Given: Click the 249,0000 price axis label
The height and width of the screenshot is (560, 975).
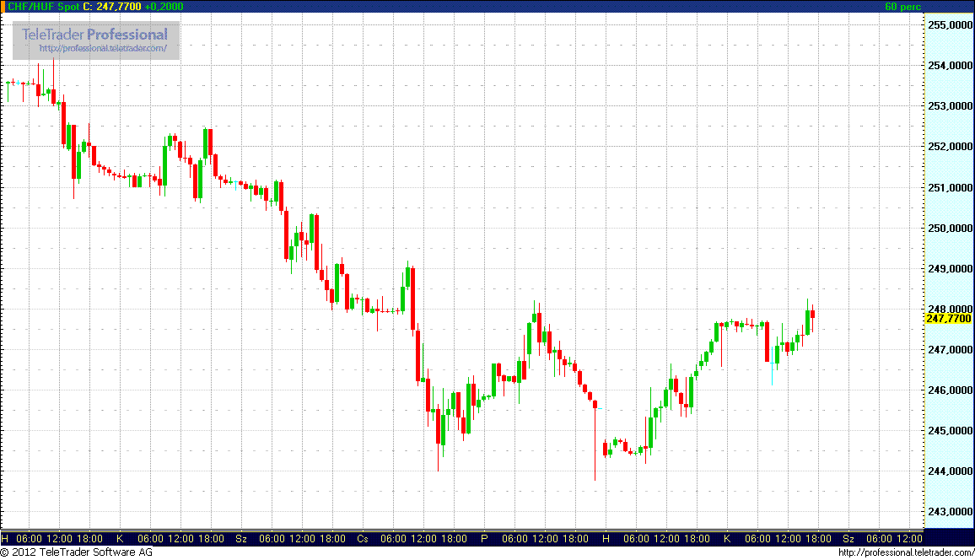Looking at the screenshot, I should coord(950,268).
